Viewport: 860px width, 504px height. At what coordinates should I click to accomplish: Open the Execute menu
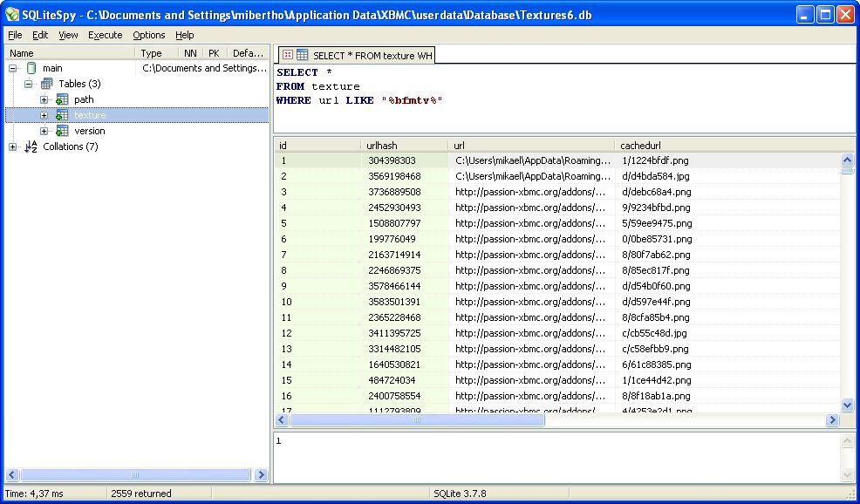[105, 35]
